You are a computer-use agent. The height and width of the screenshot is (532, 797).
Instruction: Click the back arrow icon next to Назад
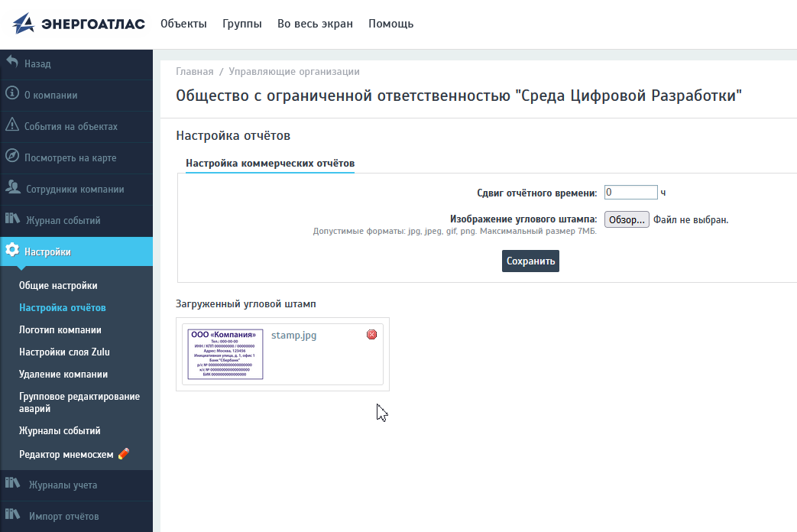coord(12,63)
